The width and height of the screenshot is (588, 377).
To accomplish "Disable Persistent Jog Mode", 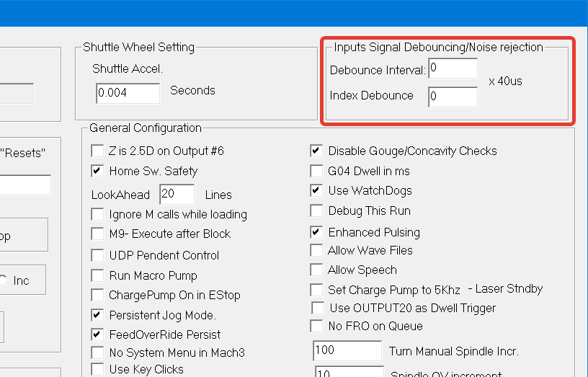I will tap(97, 316).
